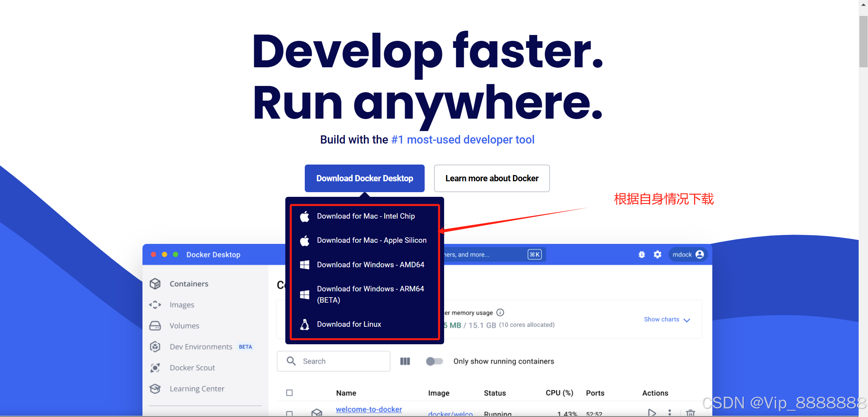Open the welcome-to-docker container link

tap(369, 410)
